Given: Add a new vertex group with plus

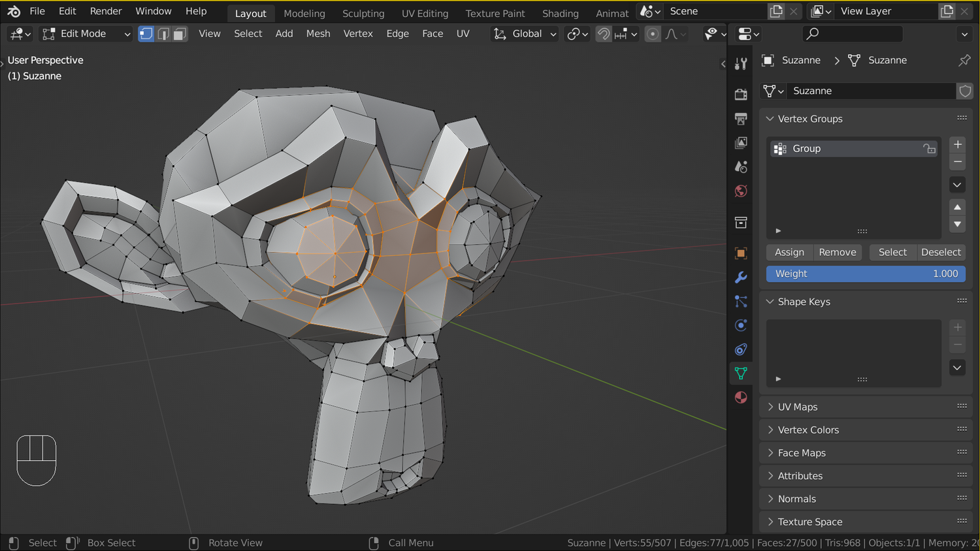Looking at the screenshot, I should click(957, 144).
